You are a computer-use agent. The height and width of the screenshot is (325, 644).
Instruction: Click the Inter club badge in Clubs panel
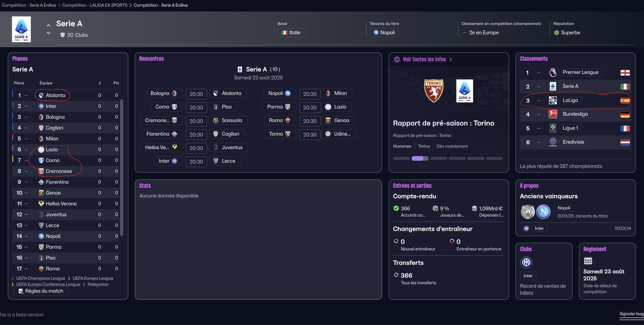point(526,262)
